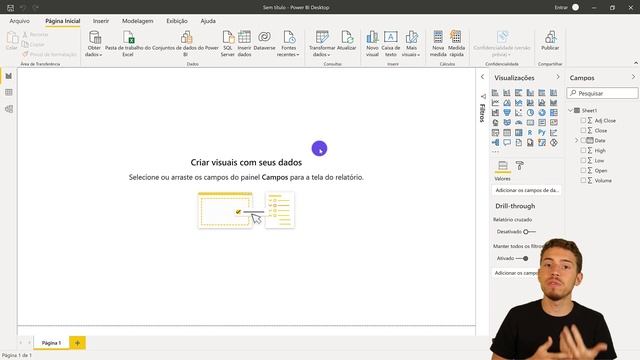Click the save icon in title bar
This screenshot has height=360, width=640.
point(11,7)
